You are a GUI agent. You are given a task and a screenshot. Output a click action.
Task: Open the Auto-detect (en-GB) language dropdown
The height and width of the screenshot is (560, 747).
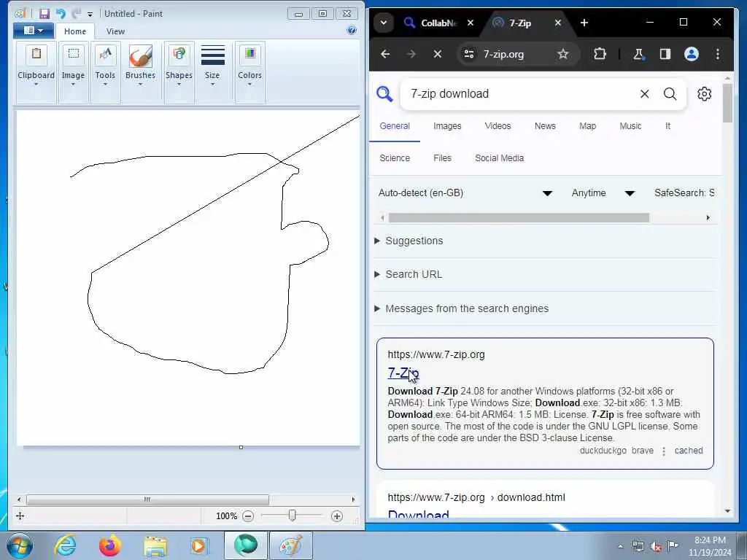pyautogui.click(x=465, y=192)
